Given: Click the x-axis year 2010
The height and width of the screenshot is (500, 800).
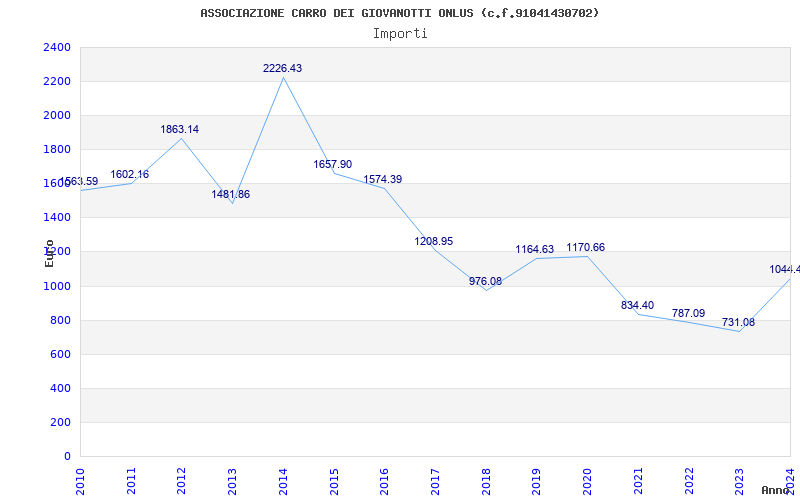Looking at the screenshot, I should pos(80,481).
